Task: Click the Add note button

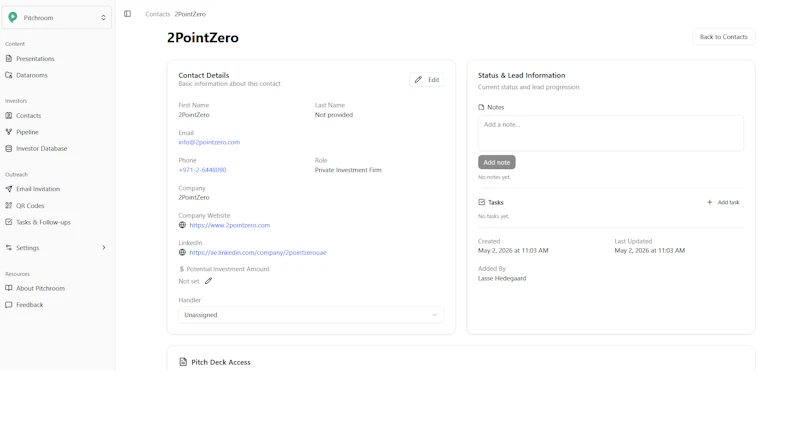Action: (496, 162)
